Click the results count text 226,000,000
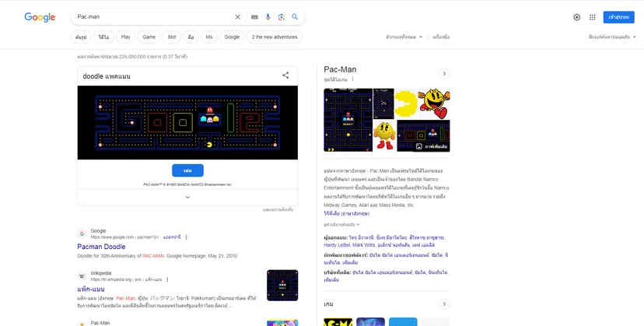644x326 pixels. pyautogui.click(x=132, y=57)
